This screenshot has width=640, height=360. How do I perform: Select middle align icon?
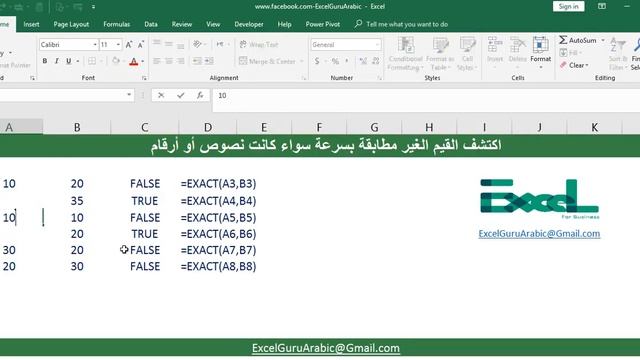pos(169,44)
